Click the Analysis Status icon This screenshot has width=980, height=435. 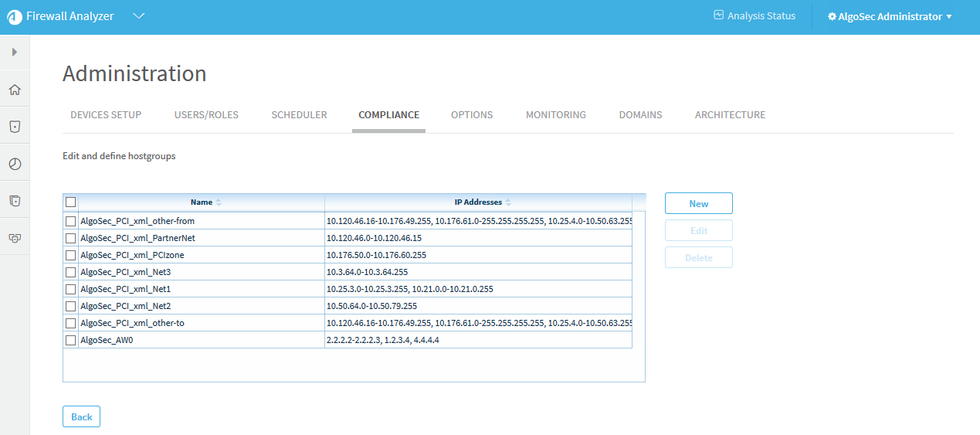pyautogui.click(x=718, y=15)
